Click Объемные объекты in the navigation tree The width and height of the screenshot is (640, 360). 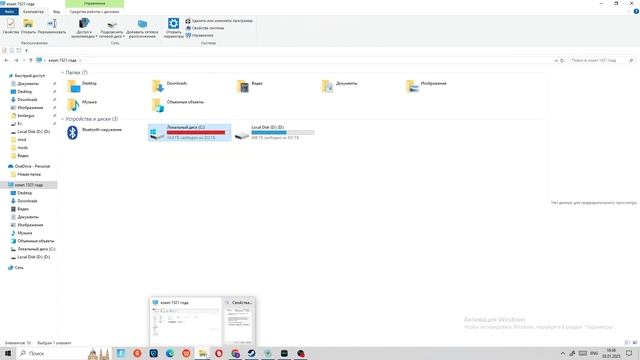(x=36, y=241)
